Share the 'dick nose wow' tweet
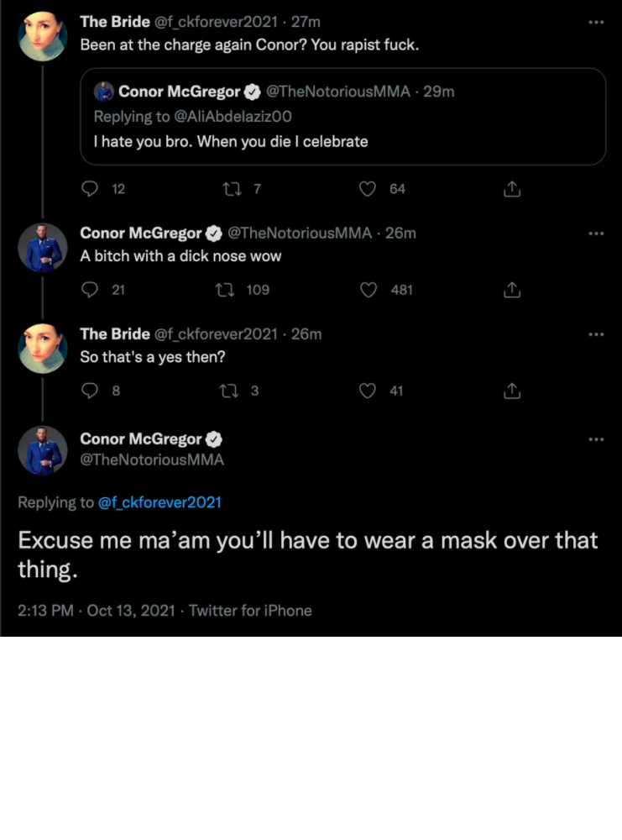Viewport: 622px width, 840px height. [x=512, y=290]
